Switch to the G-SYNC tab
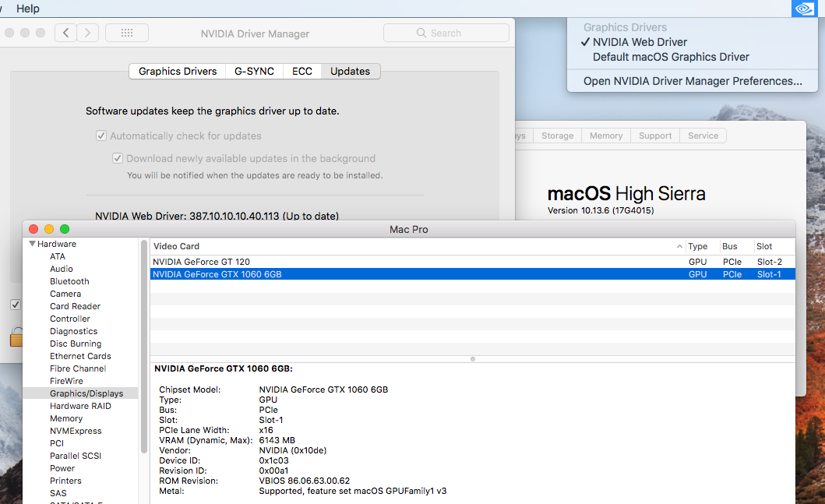This screenshot has height=504, width=825. (254, 71)
